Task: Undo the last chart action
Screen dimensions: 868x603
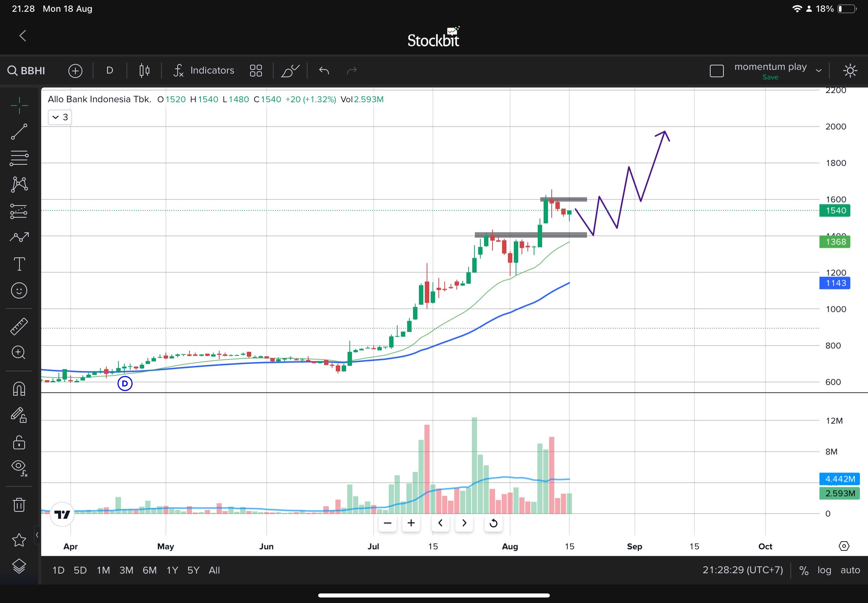Action: (324, 71)
